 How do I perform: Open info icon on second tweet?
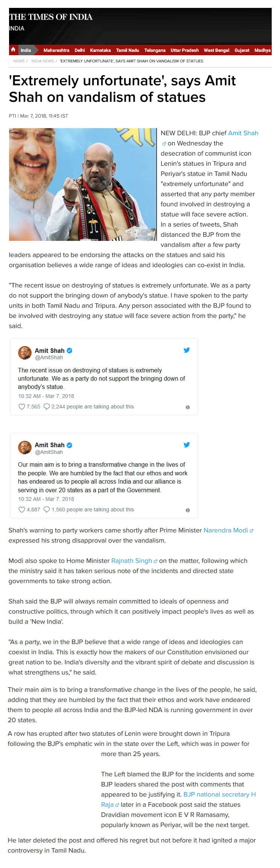188,510
